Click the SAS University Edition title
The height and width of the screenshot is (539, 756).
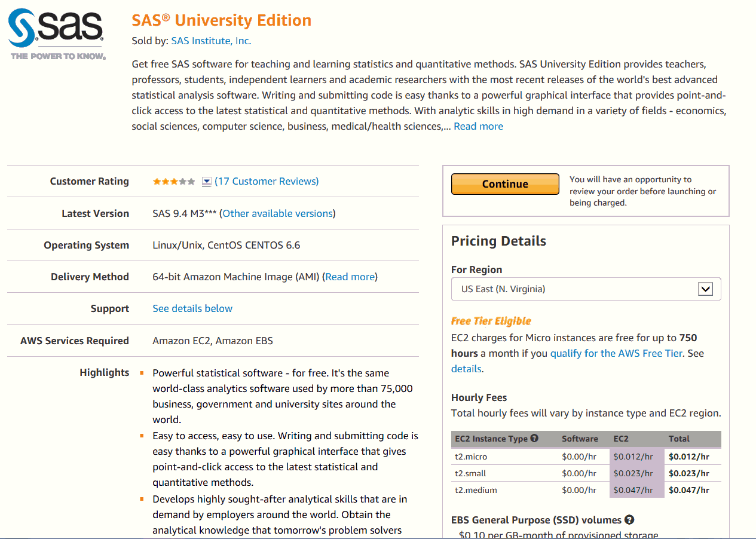[x=222, y=20]
